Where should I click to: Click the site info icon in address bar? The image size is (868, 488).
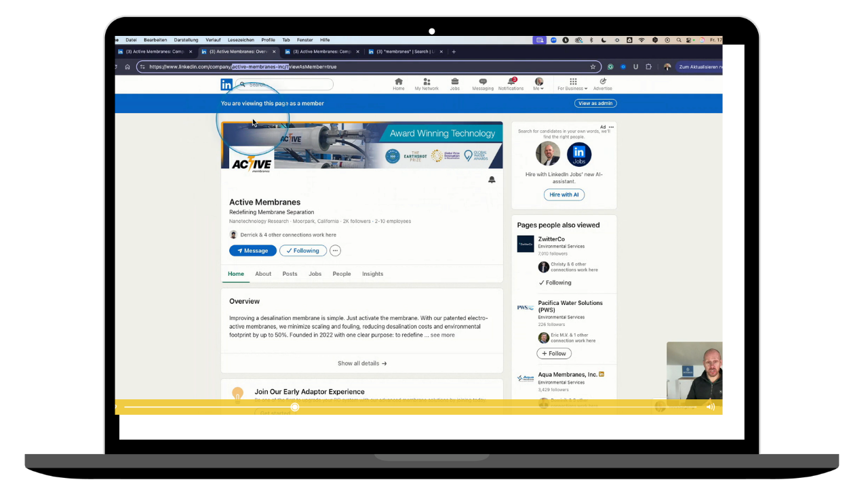pyautogui.click(x=142, y=67)
